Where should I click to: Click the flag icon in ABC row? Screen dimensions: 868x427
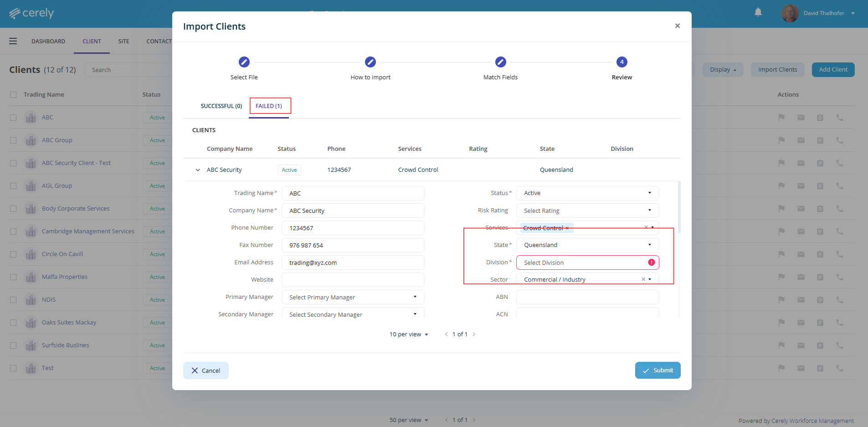[781, 118]
